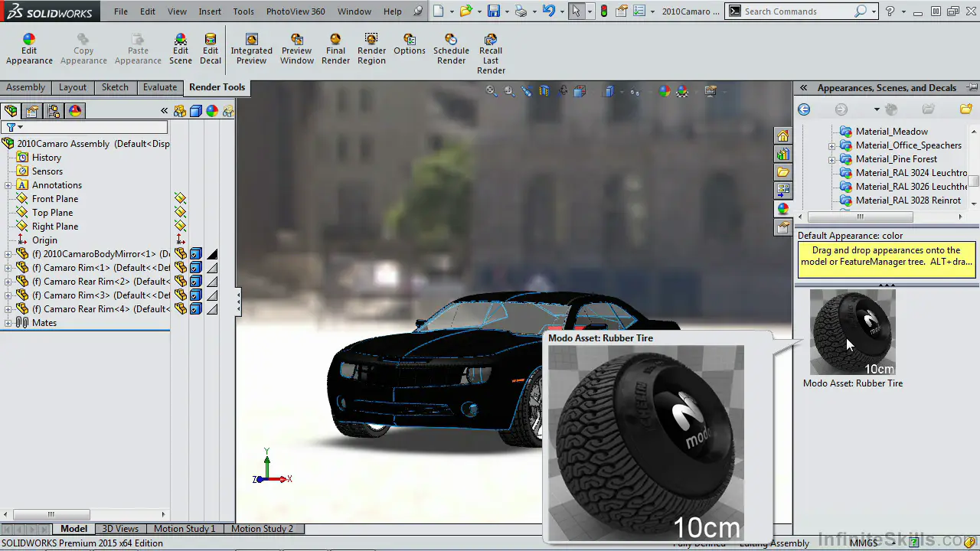Select Material_Meadow in appearances tree
The height and width of the screenshot is (551, 980).
pyautogui.click(x=891, y=132)
